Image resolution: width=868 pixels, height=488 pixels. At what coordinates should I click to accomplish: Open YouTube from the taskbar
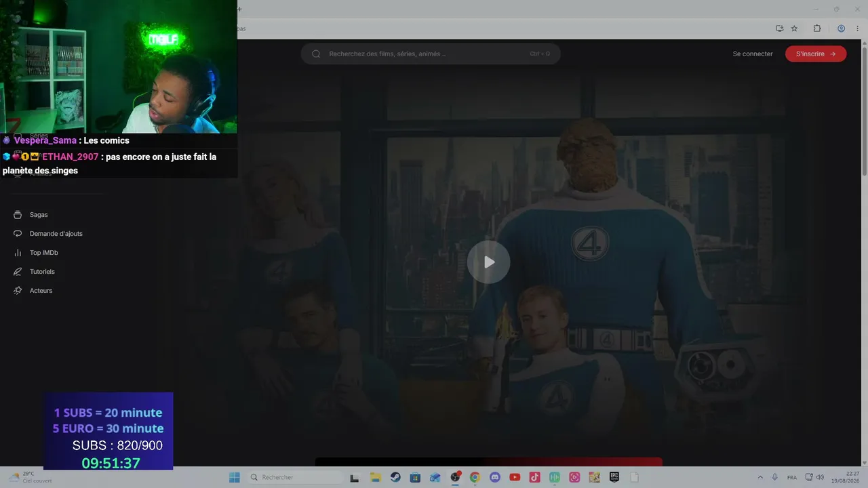tap(515, 477)
